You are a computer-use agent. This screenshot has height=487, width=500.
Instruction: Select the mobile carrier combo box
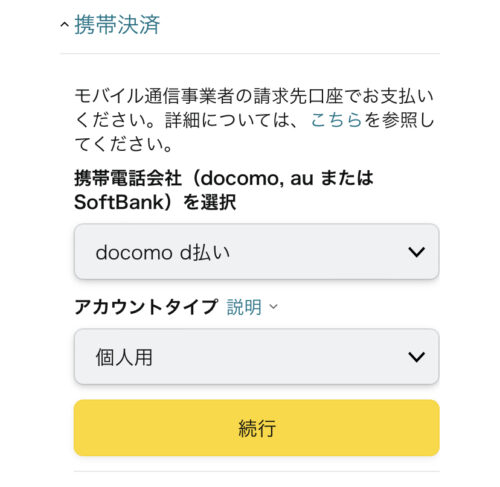tap(256, 252)
